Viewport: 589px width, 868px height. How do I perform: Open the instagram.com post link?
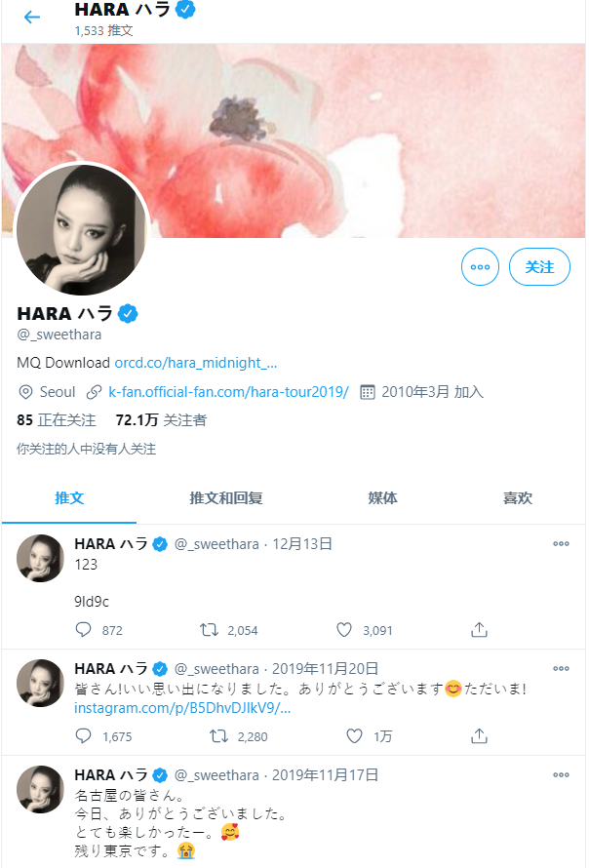[182, 709]
